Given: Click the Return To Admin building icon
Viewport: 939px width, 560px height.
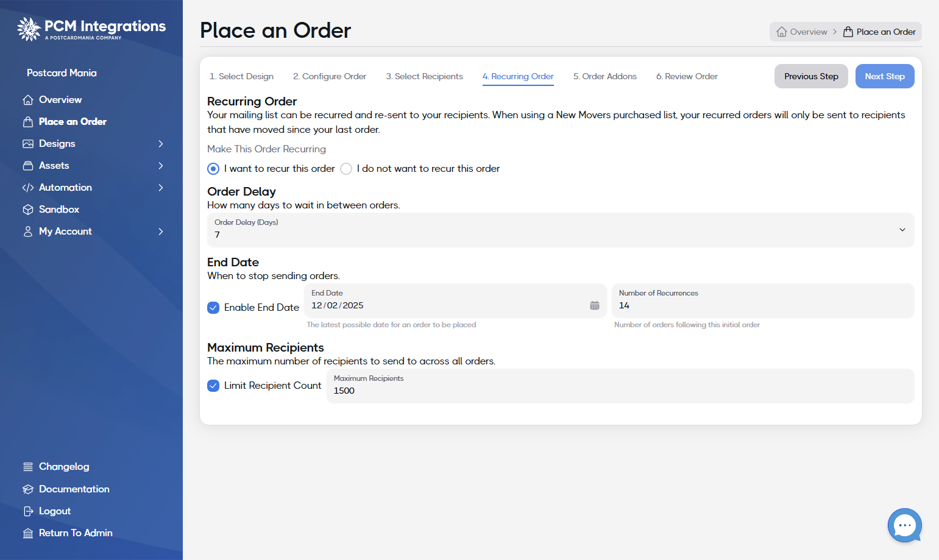Looking at the screenshot, I should (x=28, y=533).
